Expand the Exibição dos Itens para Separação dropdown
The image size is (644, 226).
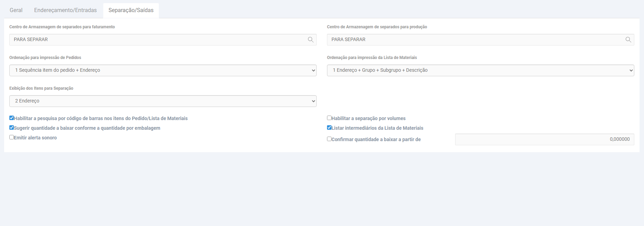point(163,101)
